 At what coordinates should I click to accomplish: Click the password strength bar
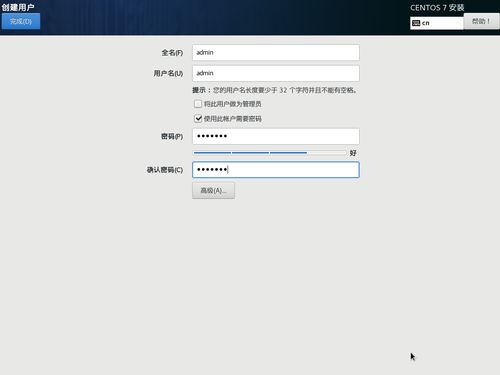click(270, 153)
